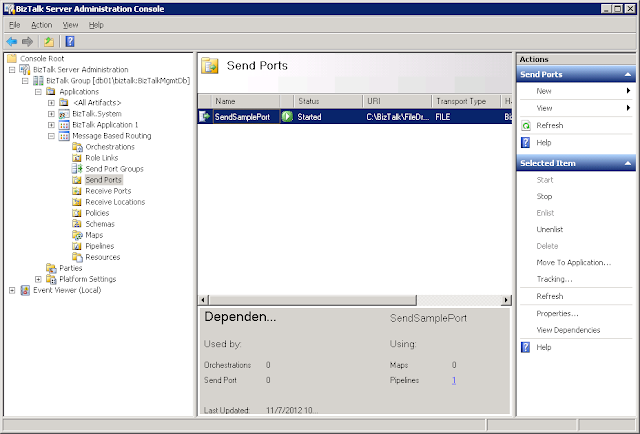Click the BizTalk Server Administration icon

[x=25, y=69]
